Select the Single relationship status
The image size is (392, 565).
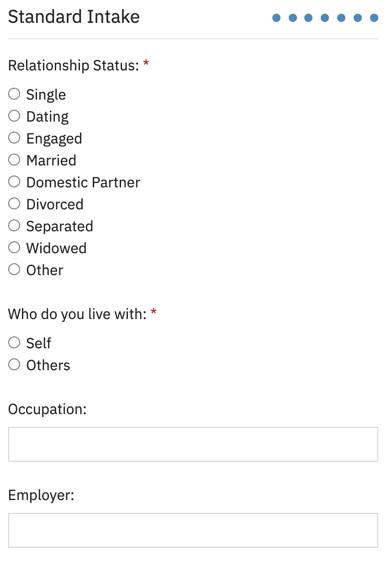pos(15,94)
